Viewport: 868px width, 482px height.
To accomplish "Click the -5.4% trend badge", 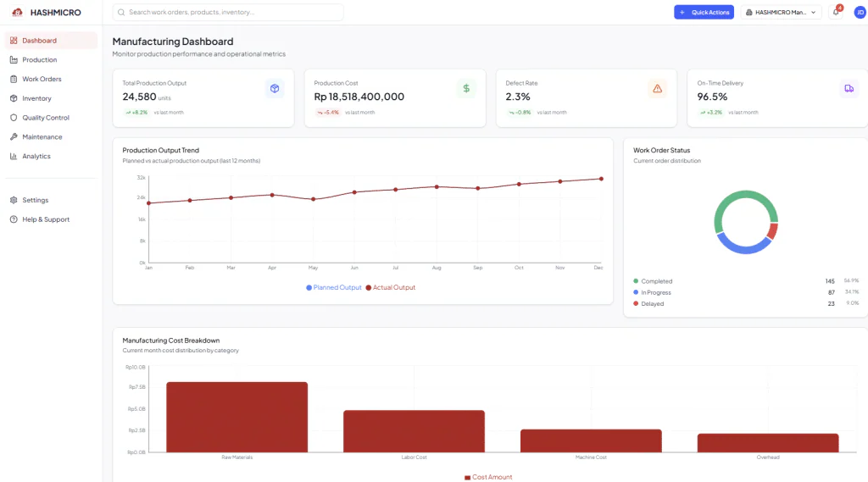I will coord(328,113).
